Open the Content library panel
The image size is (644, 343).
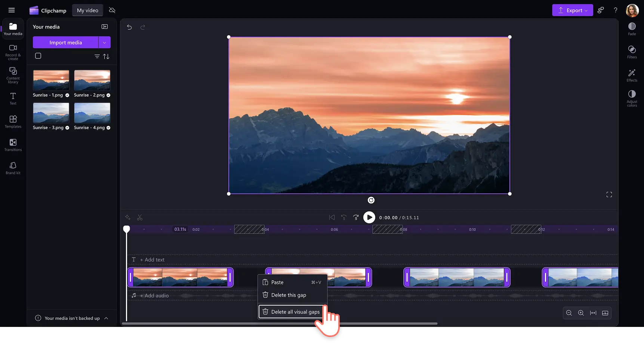point(13,75)
